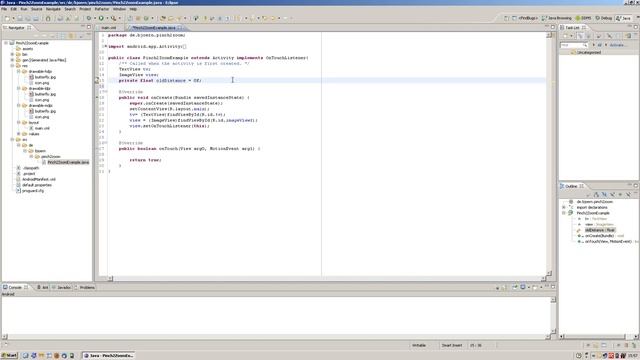640x360 pixels.
Task: Open the Refactor menu
Action: coord(102,9)
